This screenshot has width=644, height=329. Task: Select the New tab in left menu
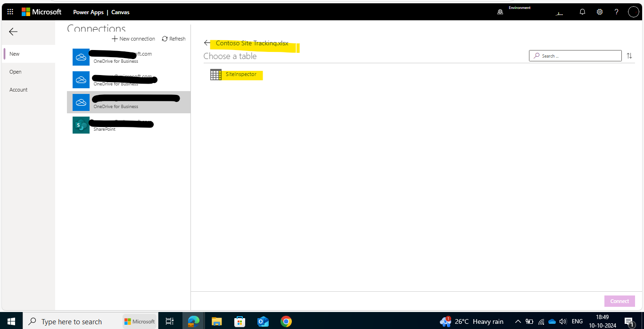29,54
